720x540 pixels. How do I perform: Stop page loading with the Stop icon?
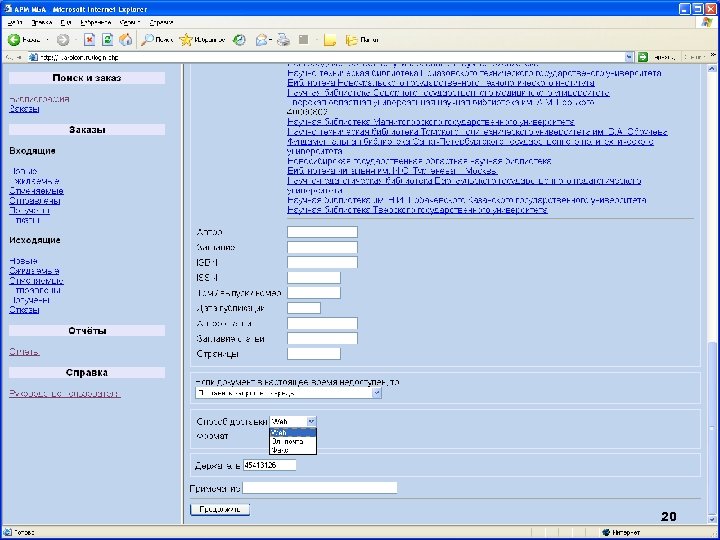[x=89, y=40]
